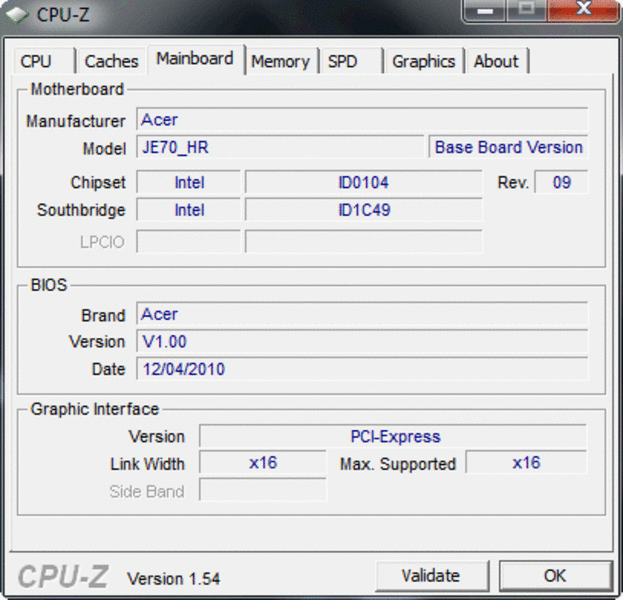Click the BIOS Date 12/04/2010 field
Viewport: 623px width, 600px height.
tap(362, 369)
